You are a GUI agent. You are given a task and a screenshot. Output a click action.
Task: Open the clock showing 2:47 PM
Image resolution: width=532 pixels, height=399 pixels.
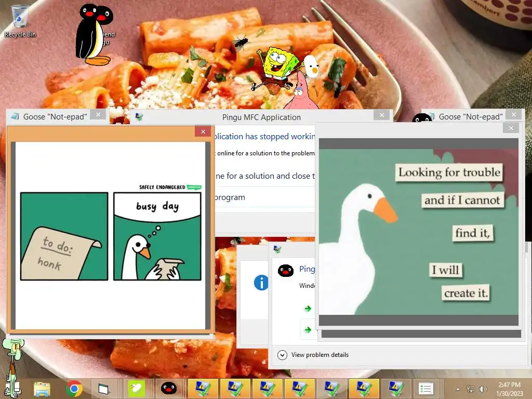click(509, 389)
